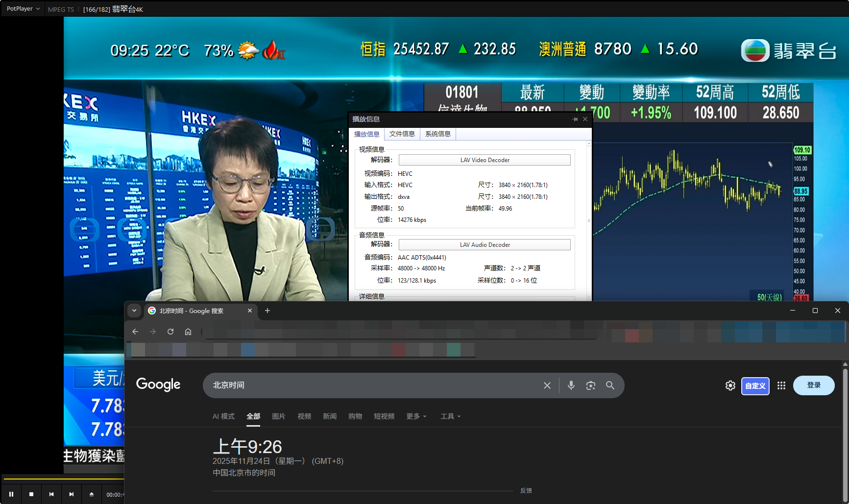Open Google Lens image search

(x=590, y=385)
